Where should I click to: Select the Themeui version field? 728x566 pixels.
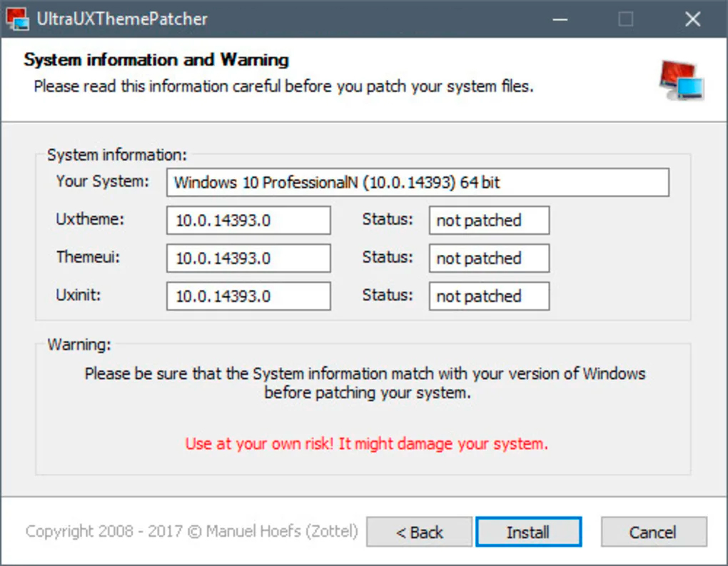(248, 258)
